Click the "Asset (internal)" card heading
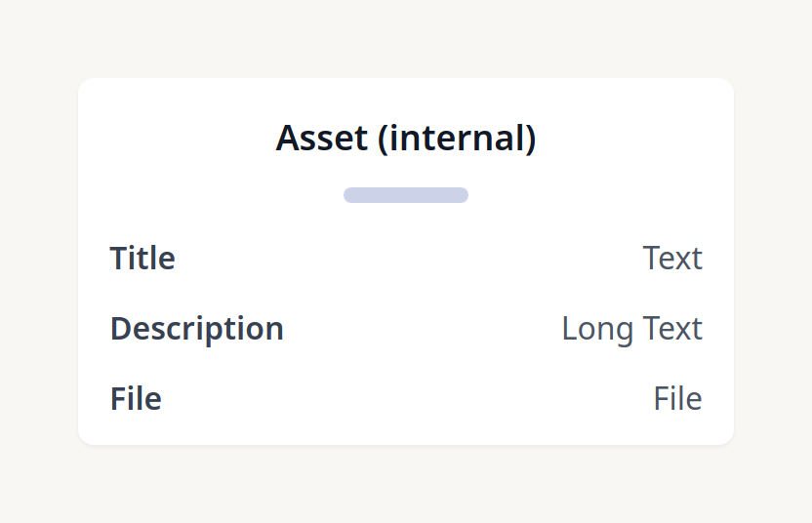Image resolution: width=812 pixels, height=523 pixels. tap(406, 139)
